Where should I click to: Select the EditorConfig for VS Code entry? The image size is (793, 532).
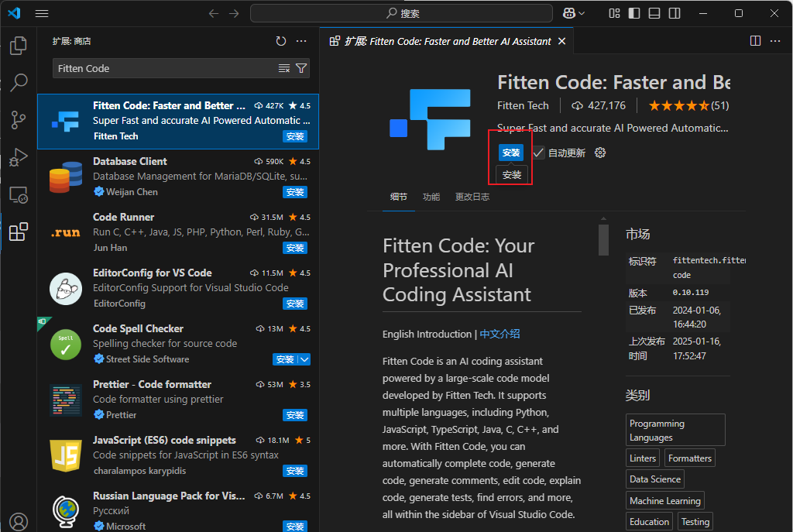tap(178, 288)
